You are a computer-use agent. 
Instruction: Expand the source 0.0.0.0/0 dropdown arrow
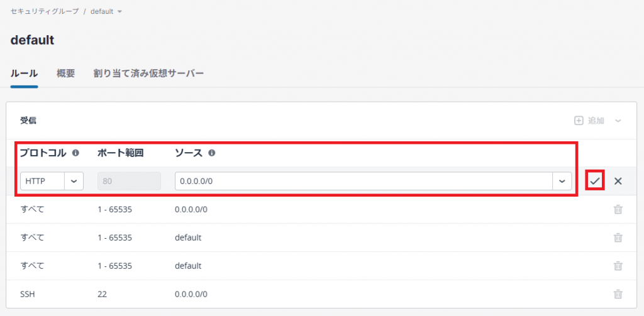(562, 181)
